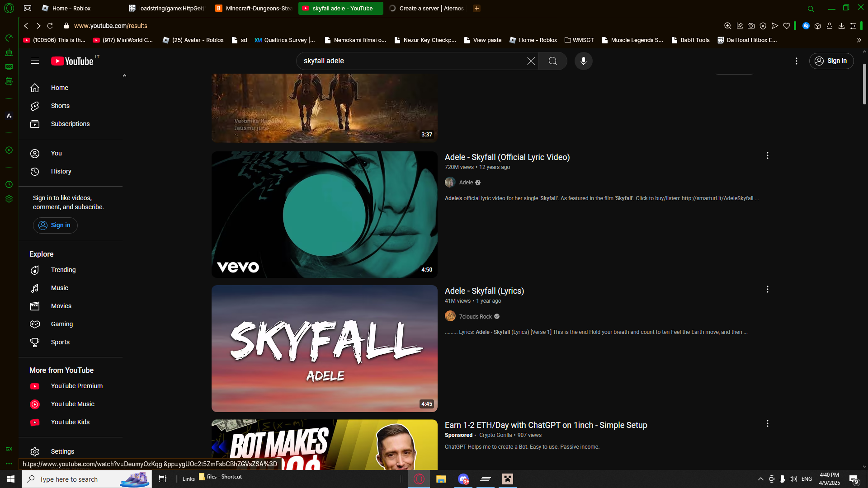Start voice search with the microphone icon
The width and height of the screenshot is (868, 488).
(583, 61)
